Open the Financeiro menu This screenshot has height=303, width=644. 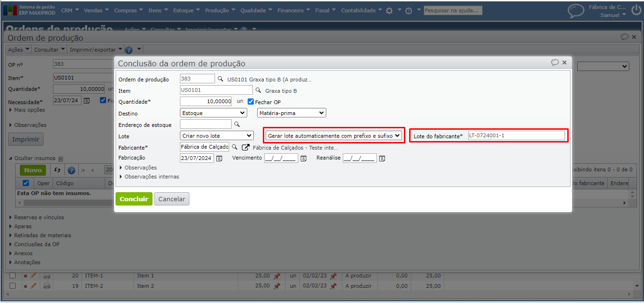click(x=294, y=10)
